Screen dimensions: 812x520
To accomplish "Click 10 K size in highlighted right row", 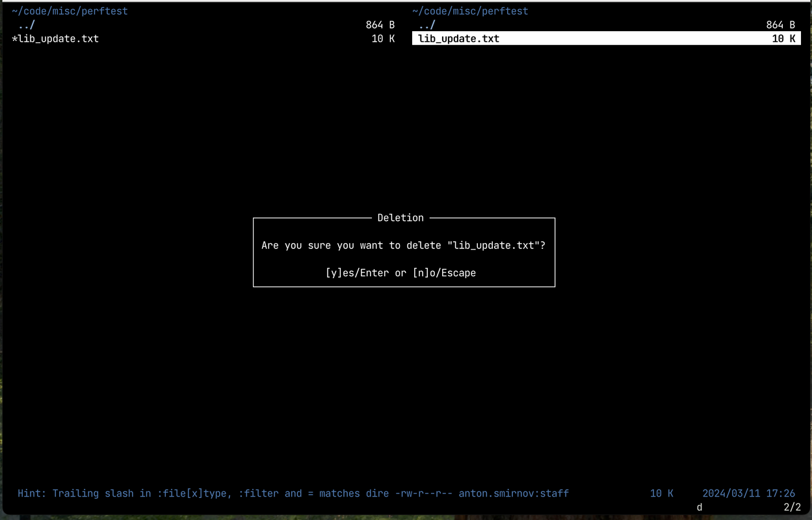I will coord(783,38).
